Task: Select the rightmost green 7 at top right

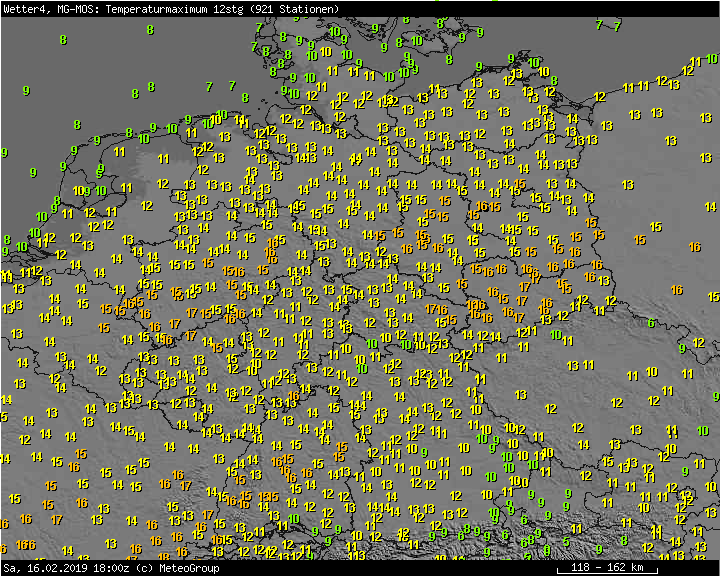Action: pos(617,26)
